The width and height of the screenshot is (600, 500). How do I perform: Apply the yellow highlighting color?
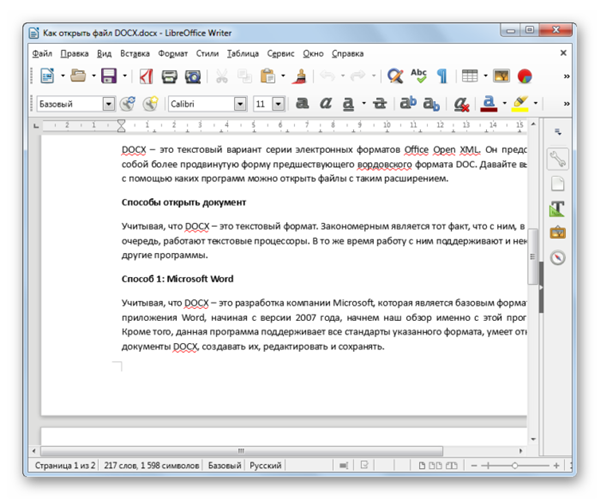[x=520, y=104]
